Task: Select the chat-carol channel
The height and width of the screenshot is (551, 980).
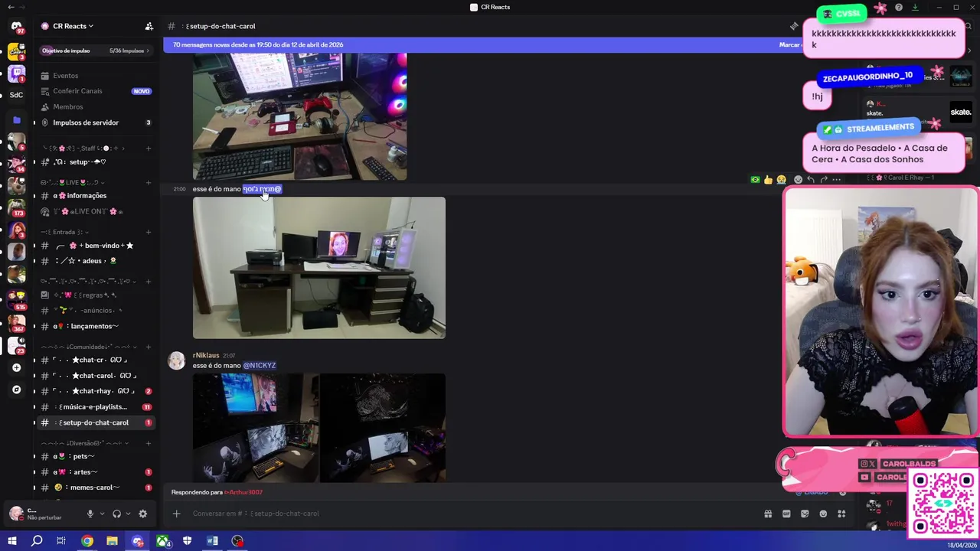Action: click(96, 376)
